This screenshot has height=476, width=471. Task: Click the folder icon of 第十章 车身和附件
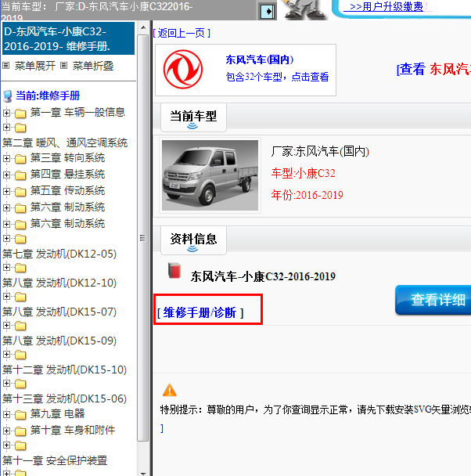coord(20,431)
